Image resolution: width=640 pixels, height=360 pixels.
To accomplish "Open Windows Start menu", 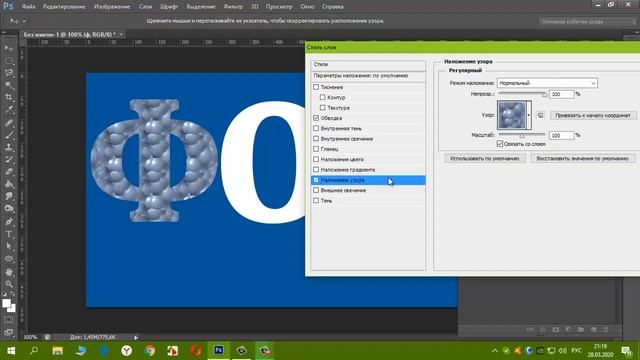I will (x=11, y=351).
